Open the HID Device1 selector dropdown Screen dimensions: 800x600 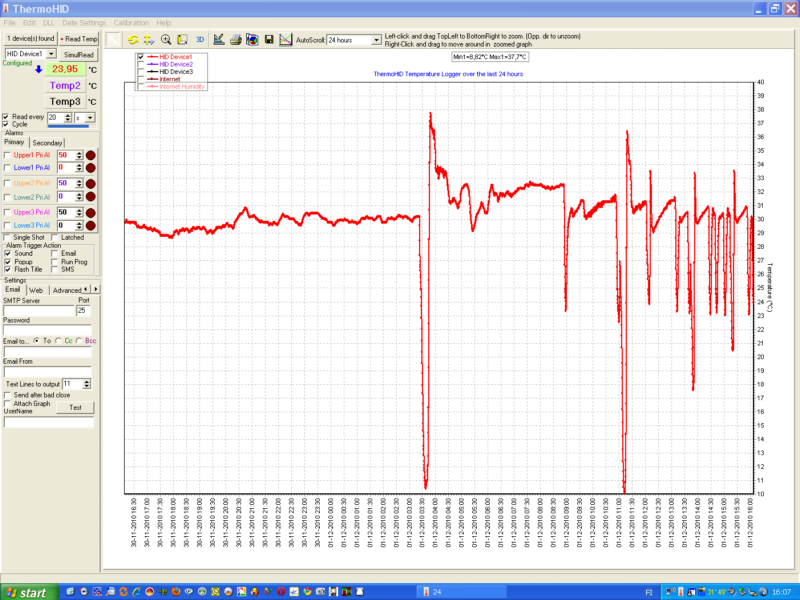pos(51,54)
